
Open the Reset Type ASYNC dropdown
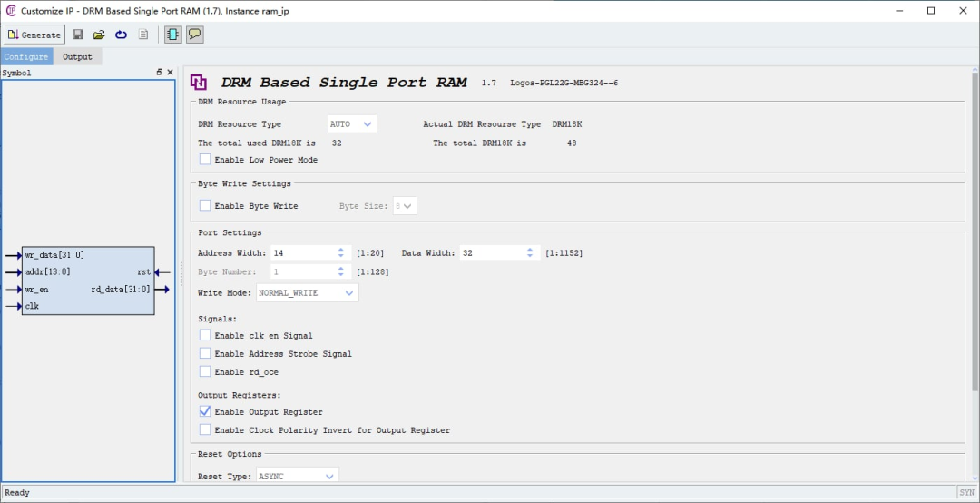[x=298, y=476]
